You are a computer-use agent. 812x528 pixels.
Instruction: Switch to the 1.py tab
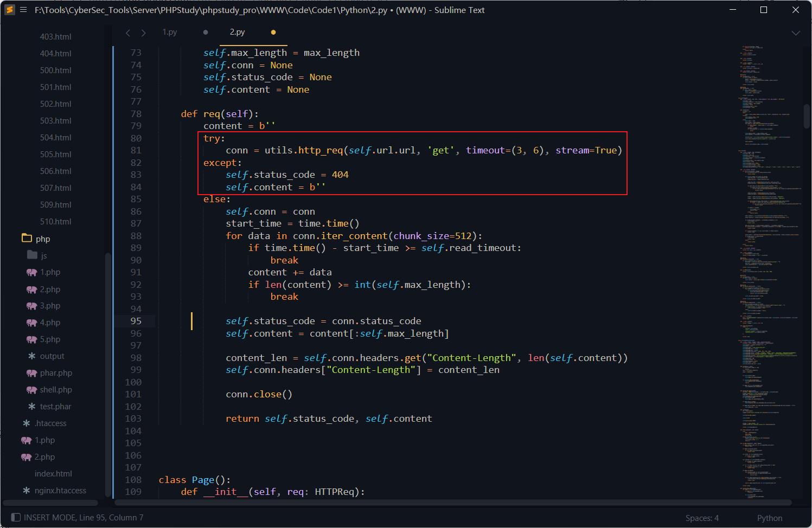(x=170, y=33)
